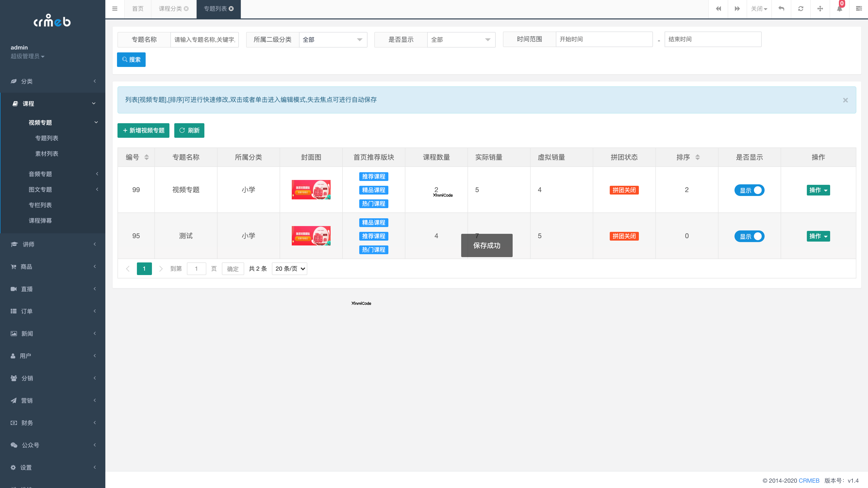This screenshot has height=488, width=868.
Task: Open 素材列表 in sidebar
Action: pos(47,154)
